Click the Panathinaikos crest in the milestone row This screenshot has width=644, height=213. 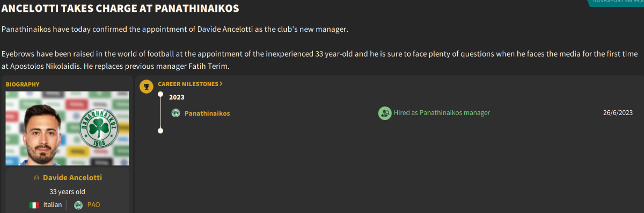175,113
